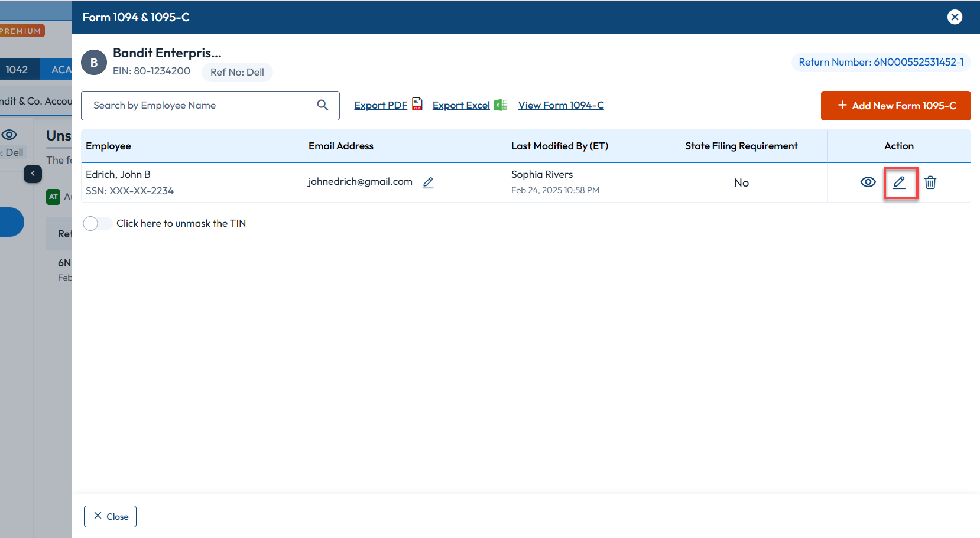Toggle unmask the TIN switch
Image resolution: width=980 pixels, height=538 pixels.
point(98,223)
